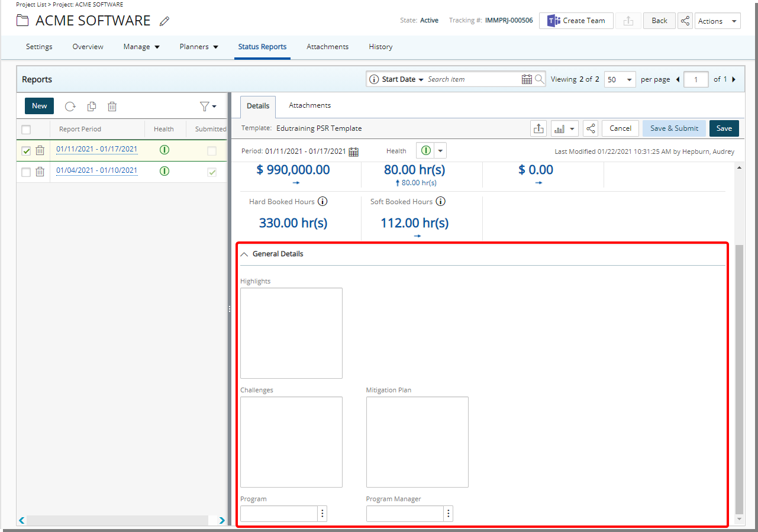The height and width of the screenshot is (532, 758).
Task: Click the Reports list horizontal scrollbar
Action: [117, 521]
